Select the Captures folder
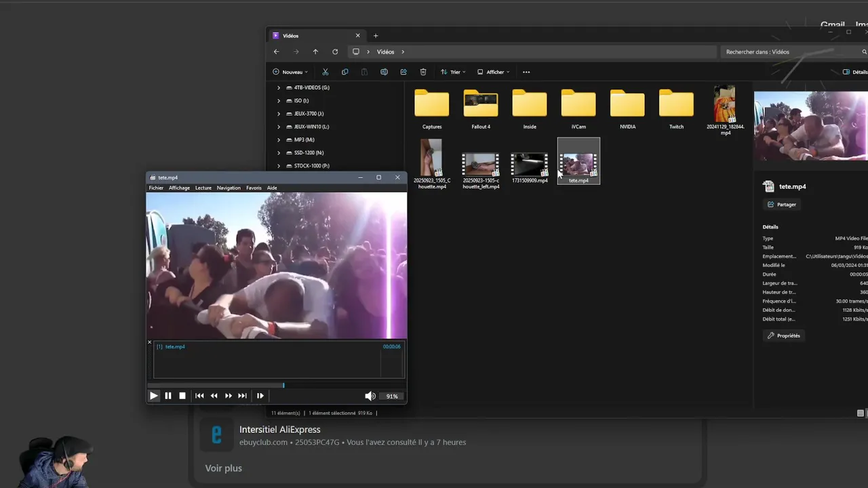The image size is (868, 488). pos(432,108)
